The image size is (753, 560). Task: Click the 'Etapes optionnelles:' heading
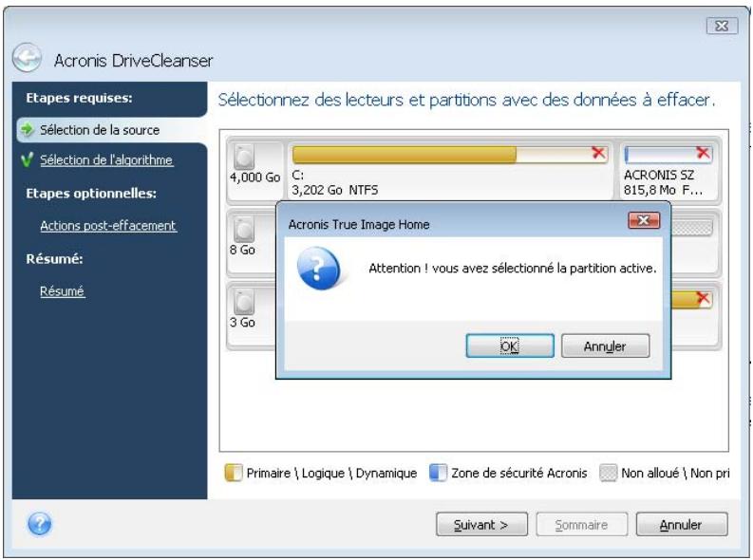tap(91, 194)
